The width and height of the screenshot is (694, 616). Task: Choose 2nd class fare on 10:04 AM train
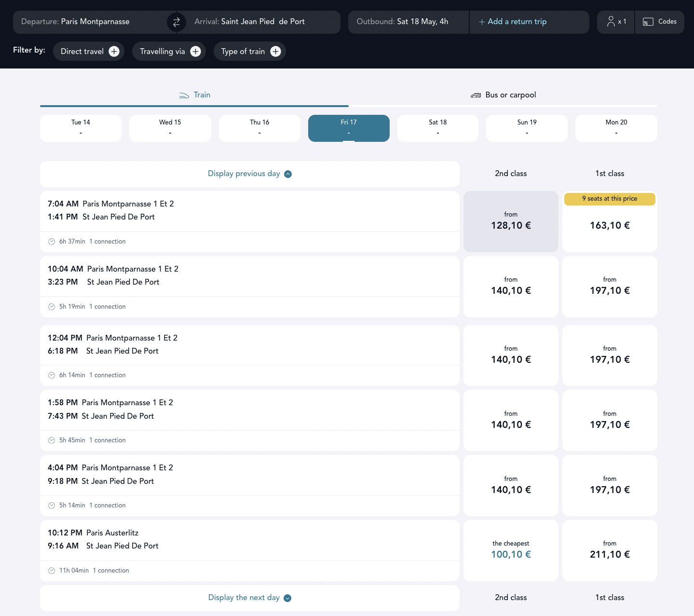(x=511, y=287)
